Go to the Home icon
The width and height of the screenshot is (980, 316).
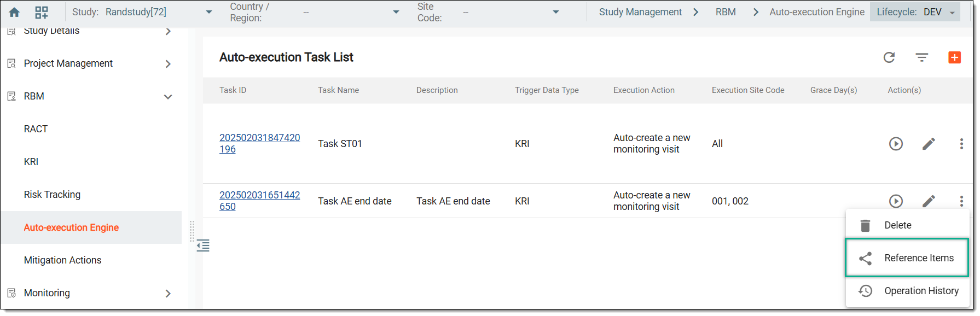[15, 12]
